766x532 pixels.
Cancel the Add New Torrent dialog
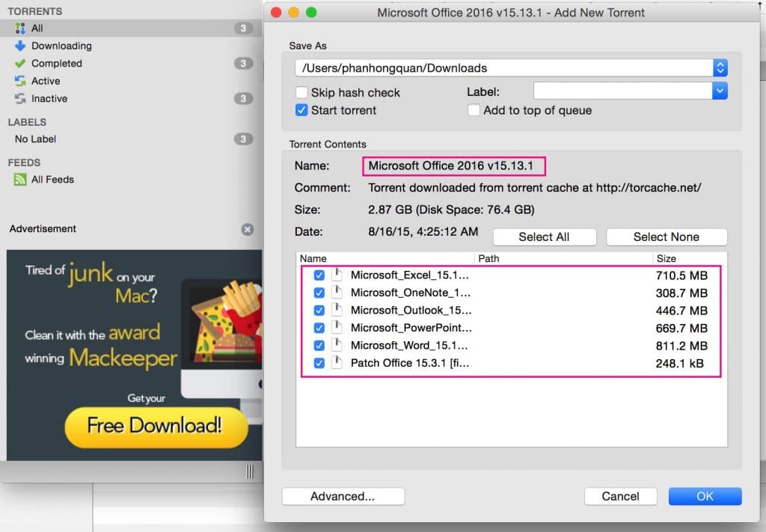pos(620,496)
